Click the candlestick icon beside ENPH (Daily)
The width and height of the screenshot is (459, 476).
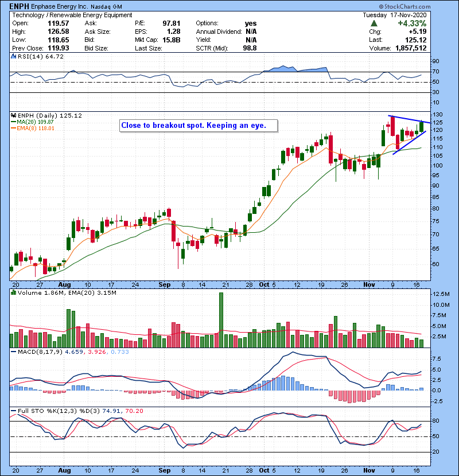pos(13,115)
